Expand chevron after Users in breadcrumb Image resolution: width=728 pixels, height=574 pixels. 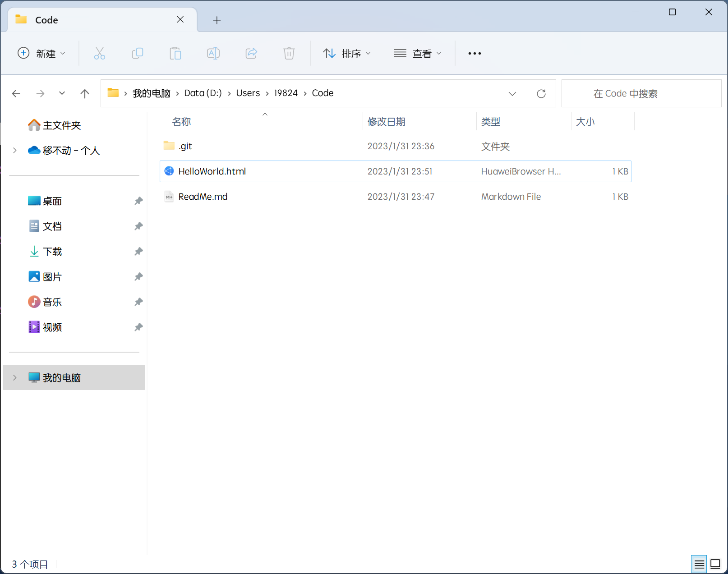267,93
